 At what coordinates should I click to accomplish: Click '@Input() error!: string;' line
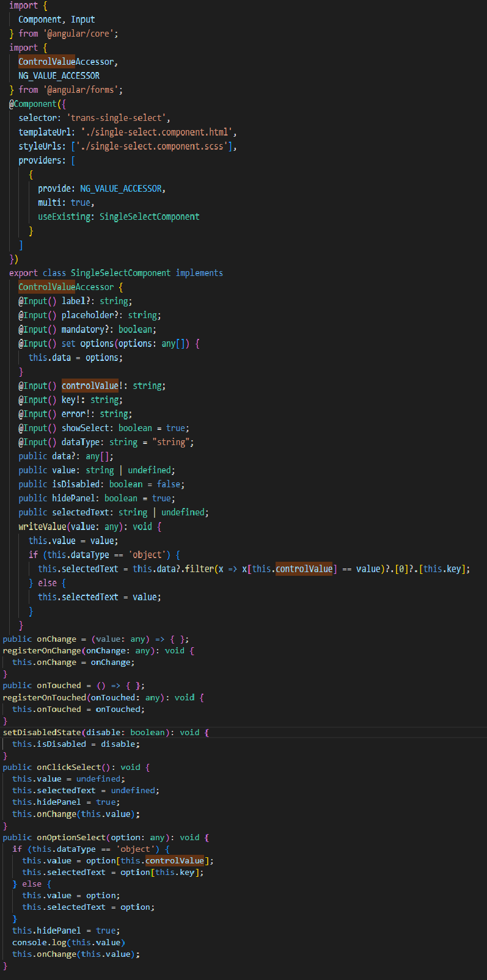[75, 413]
